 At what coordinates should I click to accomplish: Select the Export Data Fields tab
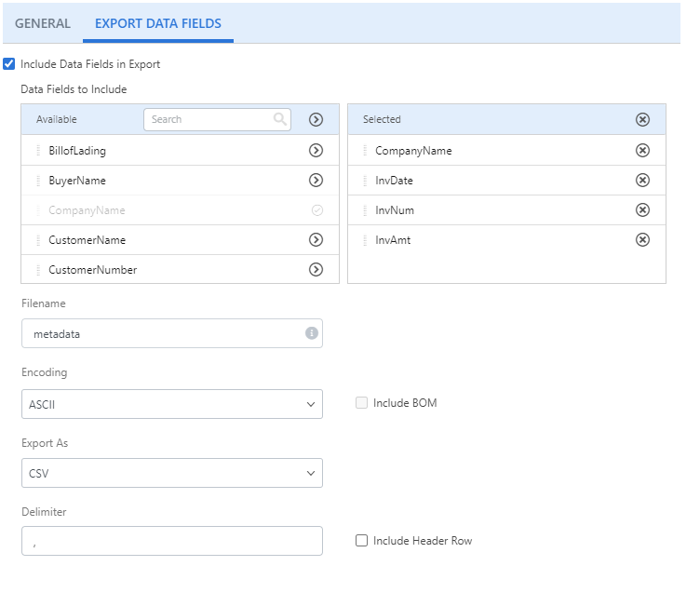(x=158, y=23)
